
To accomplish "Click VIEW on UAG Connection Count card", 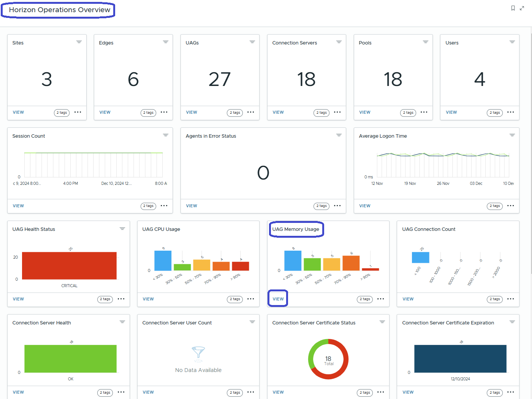I will (408, 299).
